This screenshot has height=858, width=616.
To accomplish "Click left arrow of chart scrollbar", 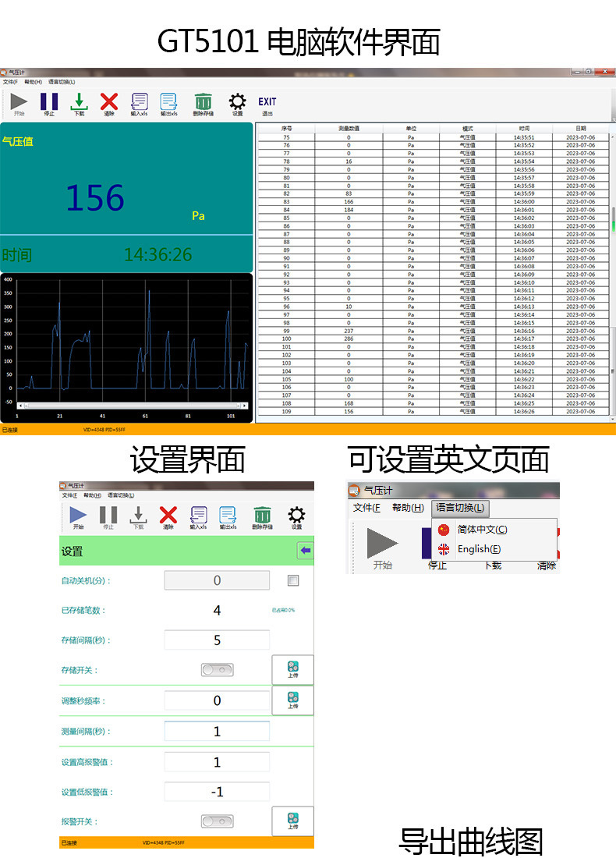I will tap(21, 406).
